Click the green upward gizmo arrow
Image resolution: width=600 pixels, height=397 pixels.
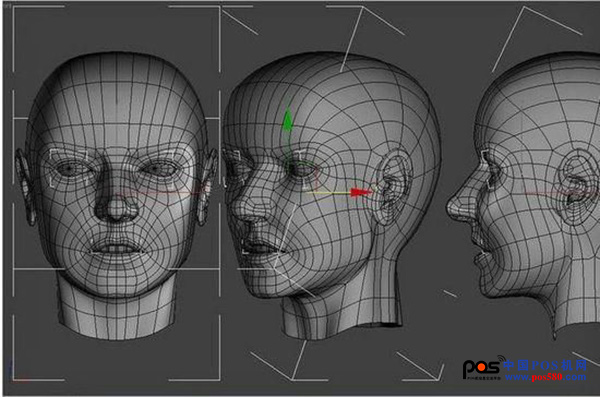coord(287,119)
